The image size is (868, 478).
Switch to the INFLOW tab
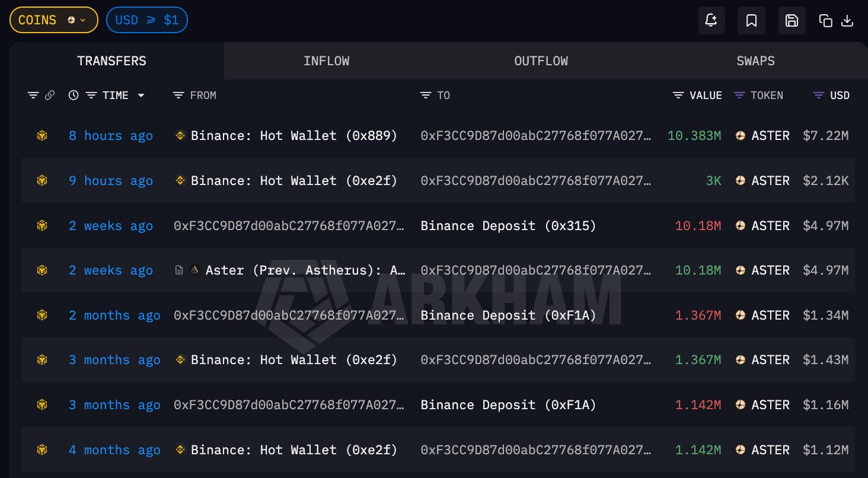point(326,61)
